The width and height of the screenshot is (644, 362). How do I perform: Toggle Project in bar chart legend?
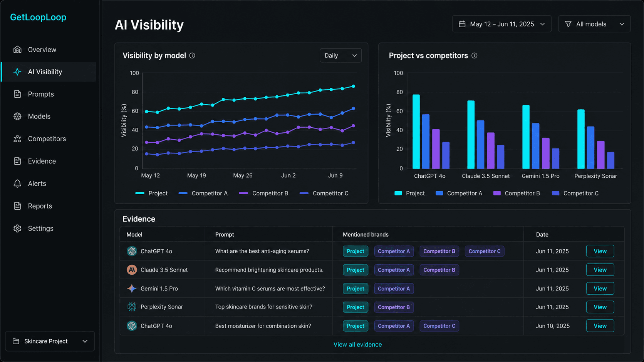click(x=409, y=193)
